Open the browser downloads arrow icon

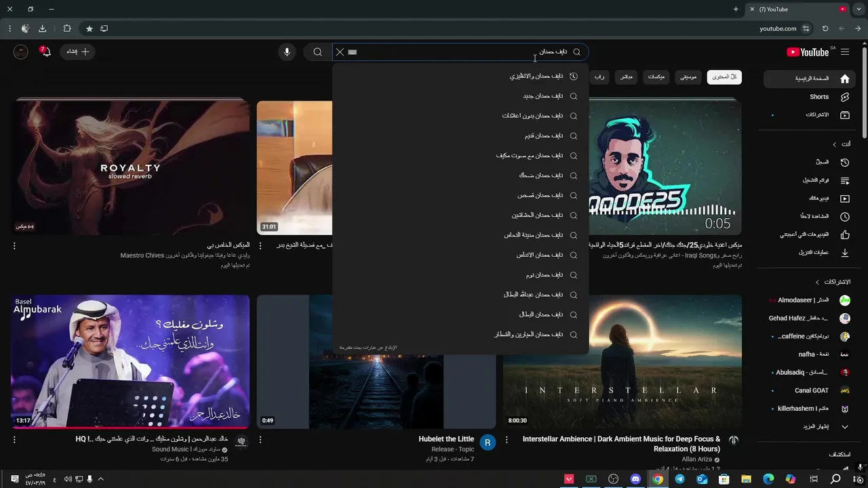pos(42,28)
